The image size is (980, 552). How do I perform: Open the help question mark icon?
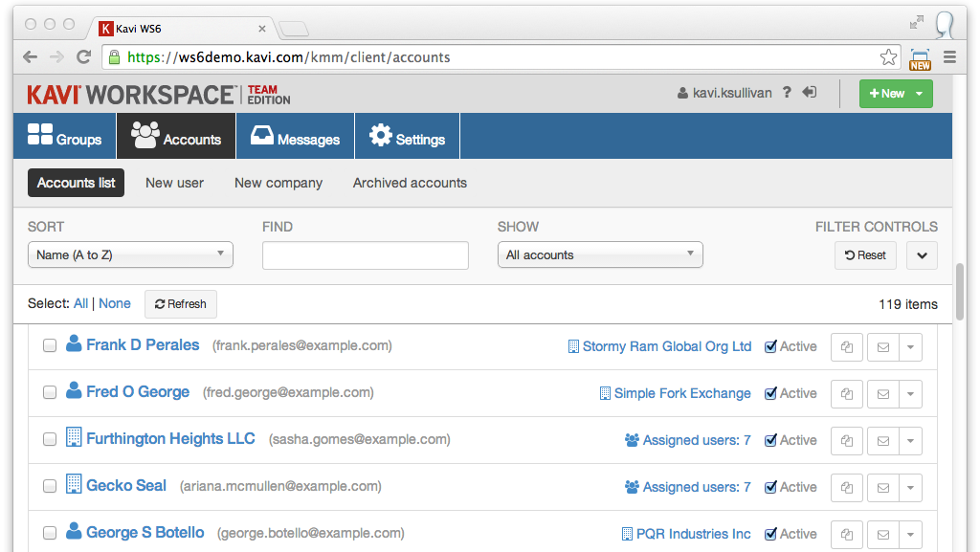pos(787,93)
